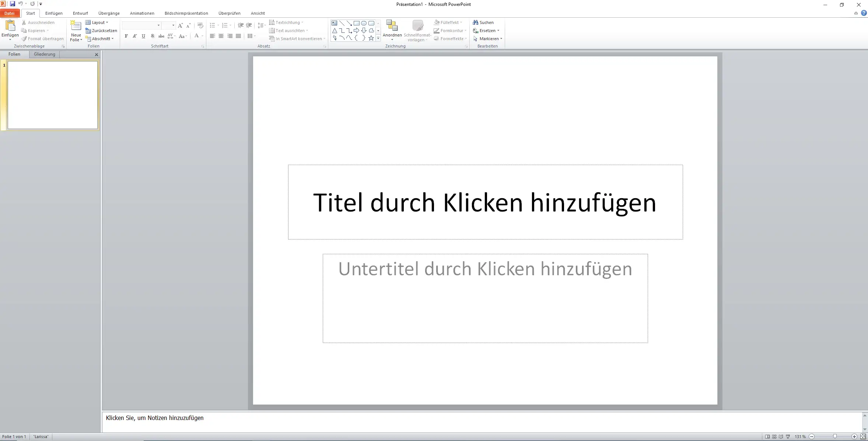
Task: Select the Anordnen arrange icon
Action: [392, 26]
